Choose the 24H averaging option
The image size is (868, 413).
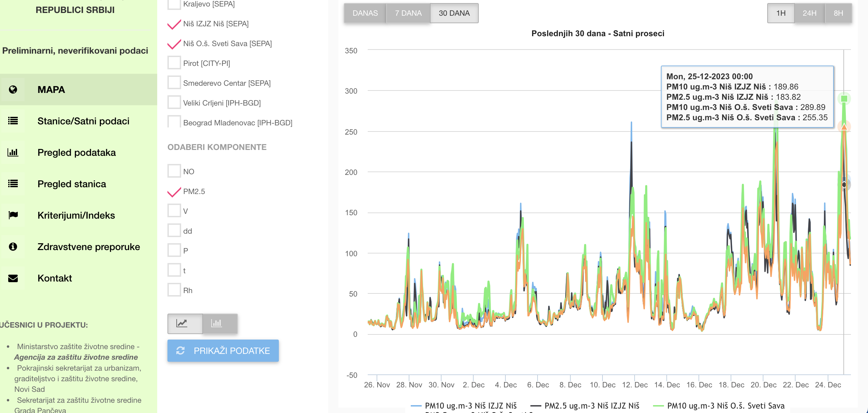click(809, 13)
